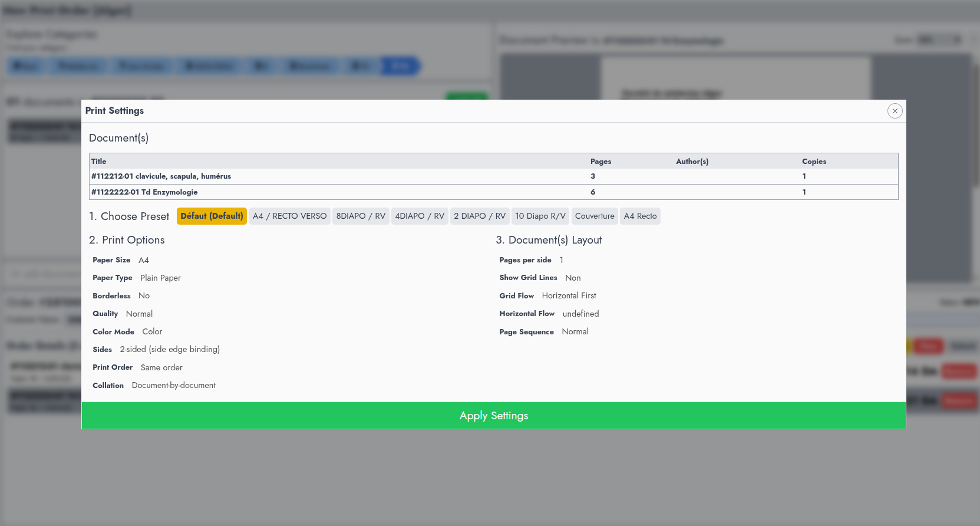
Task: Choose the Couverture preset
Action: pyautogui.click(x=595, y=216)
